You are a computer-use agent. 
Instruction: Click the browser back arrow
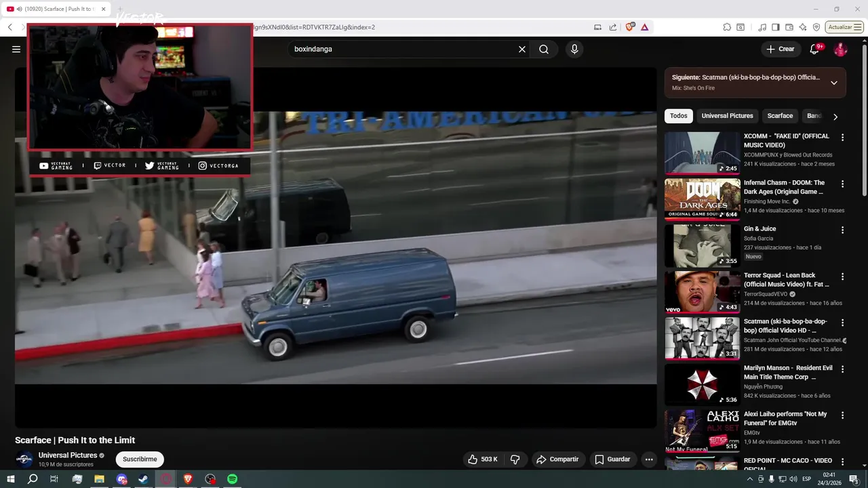pos(9,27)
